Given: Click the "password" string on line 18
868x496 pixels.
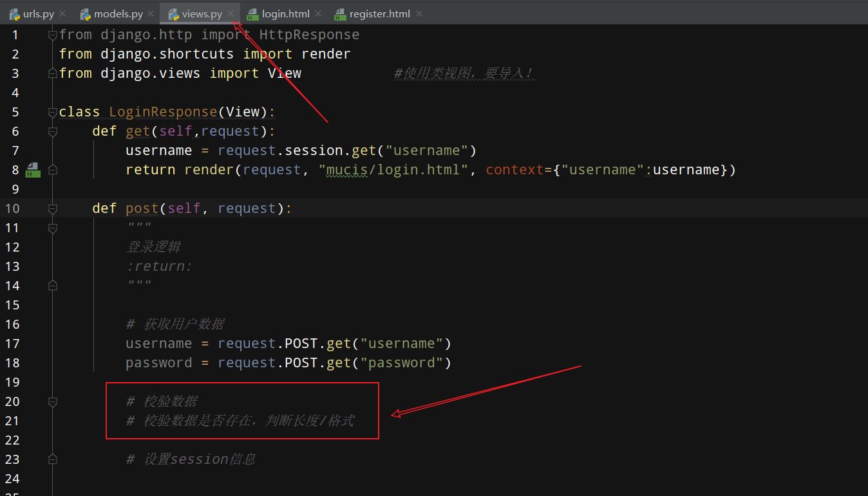Looking at the screenshot, I should [x=402, y=363].
